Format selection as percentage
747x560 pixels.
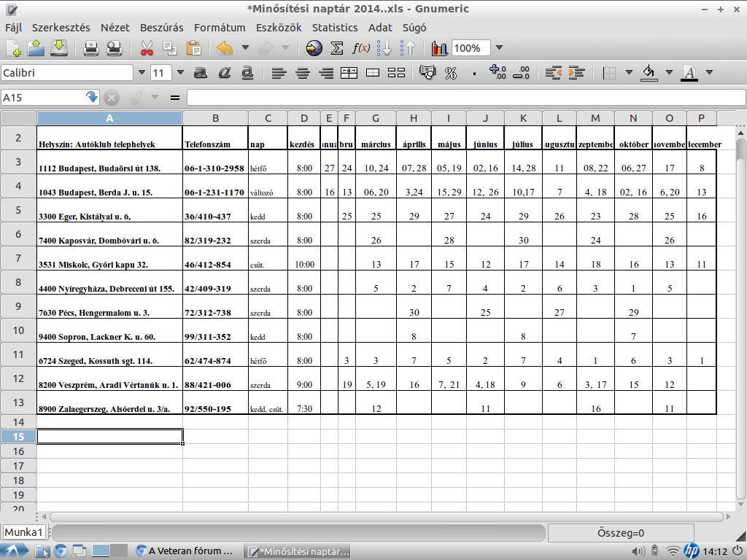[451, 73]
